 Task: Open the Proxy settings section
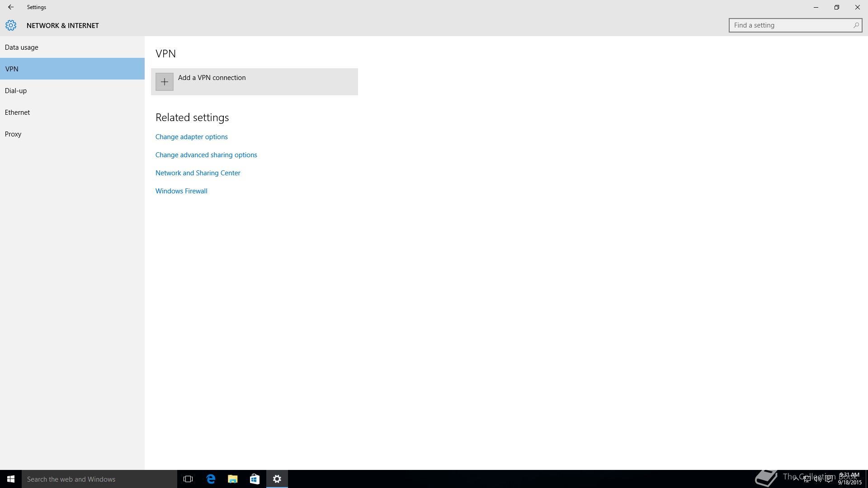pyautogui.click(x=13, y=134)
